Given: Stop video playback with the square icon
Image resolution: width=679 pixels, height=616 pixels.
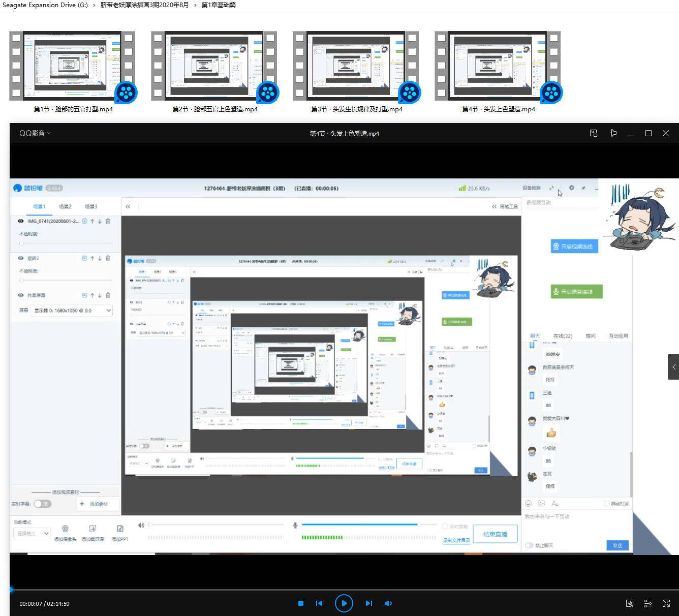Looking at the screenshot, I should (301, 603).
